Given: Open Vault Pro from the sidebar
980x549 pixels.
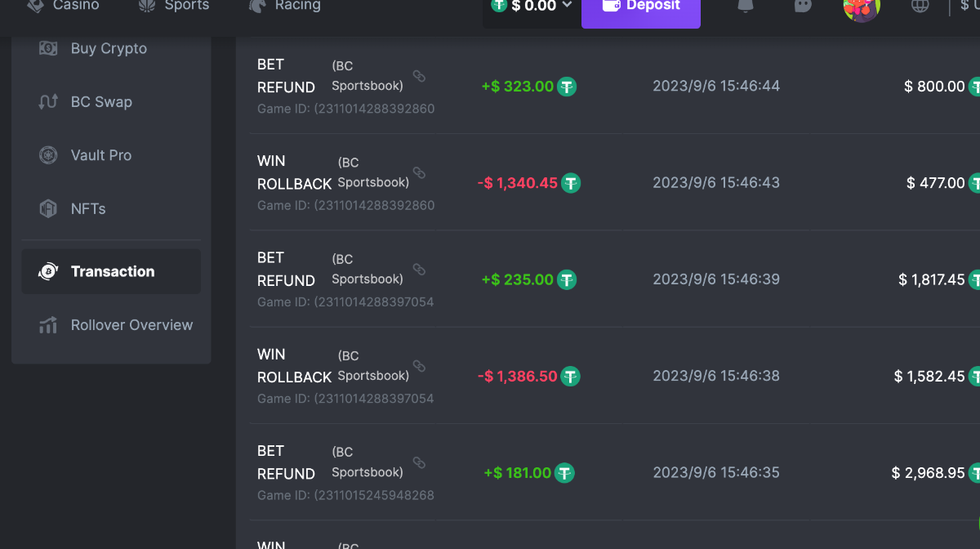Looking at the screenshot, I should [101, 155].
